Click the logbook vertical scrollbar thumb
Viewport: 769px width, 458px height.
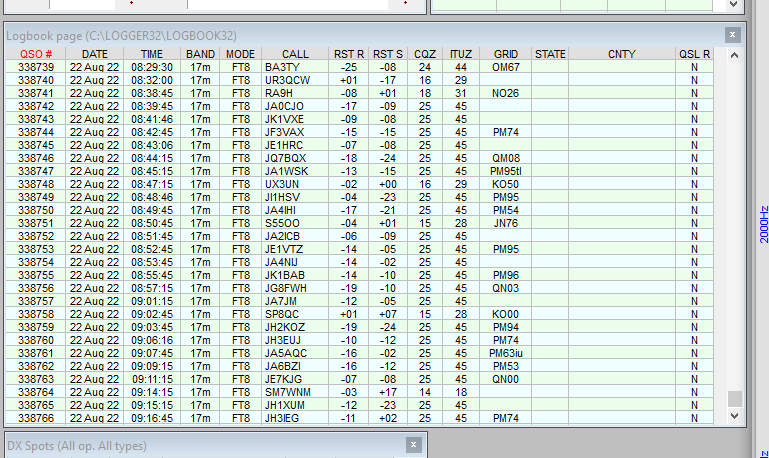tap(734, 399)
